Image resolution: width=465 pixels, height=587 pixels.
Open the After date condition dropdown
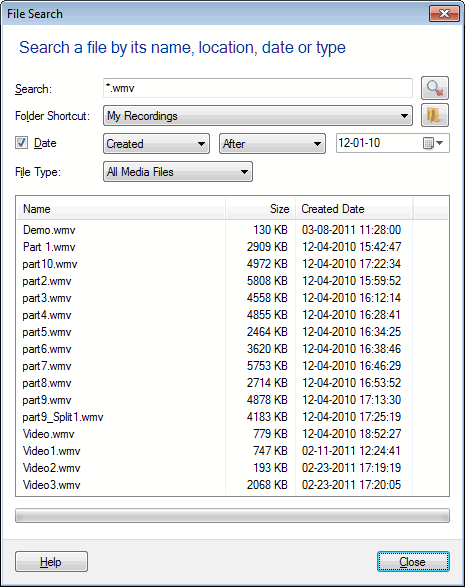pos(272,144)
